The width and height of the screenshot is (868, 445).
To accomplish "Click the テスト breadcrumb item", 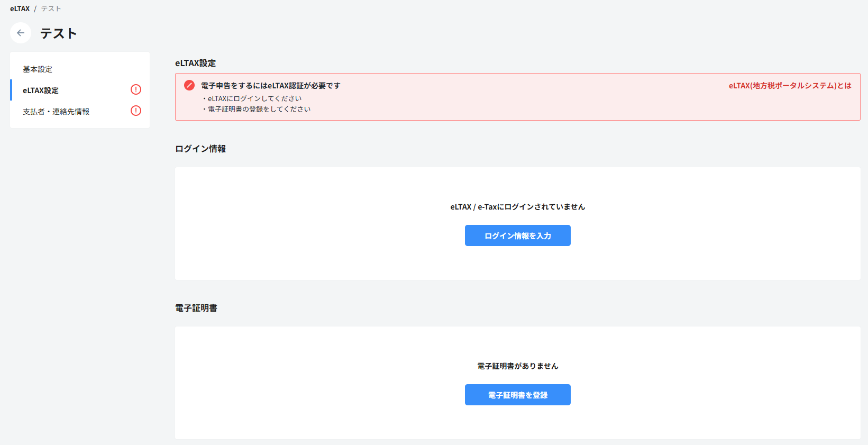I will click(51, 8).
